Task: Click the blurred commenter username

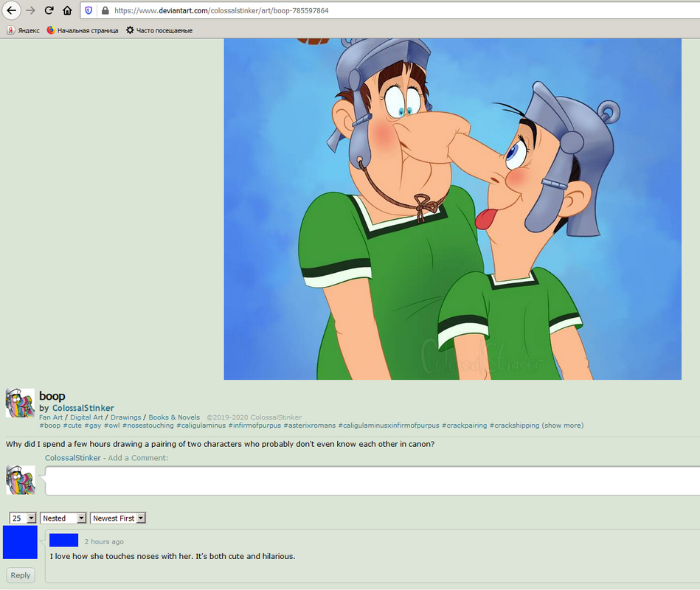Action: [x=64, y=540]
